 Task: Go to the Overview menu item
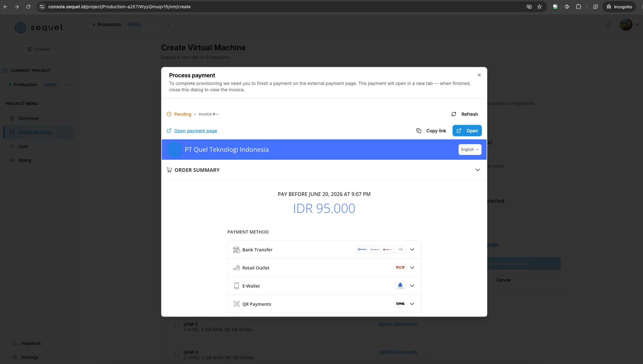click(x=28, y=118)
